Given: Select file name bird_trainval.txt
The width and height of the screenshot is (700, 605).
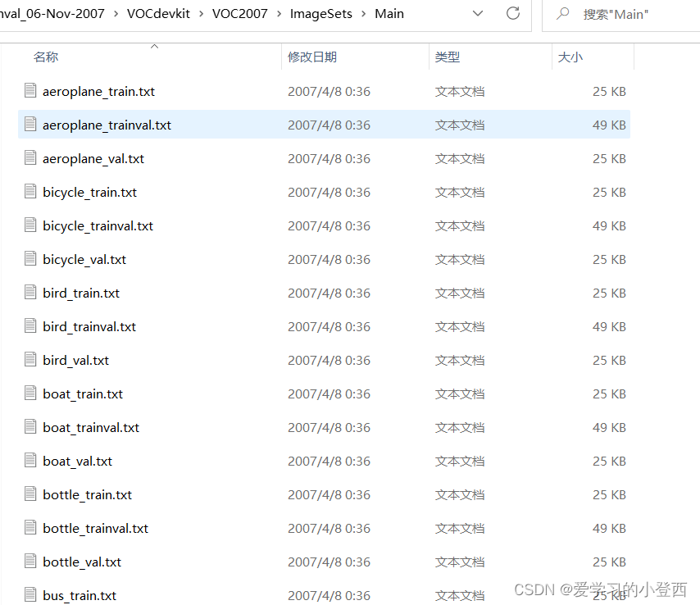Looking at the screenshot, I should (x=89, y=327).
